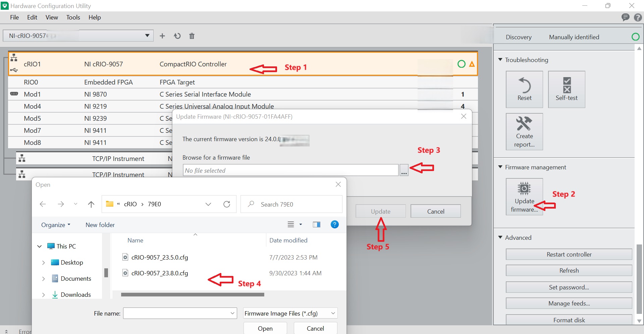
Task: Run the Self-test tool
Action: pos(567,89)
